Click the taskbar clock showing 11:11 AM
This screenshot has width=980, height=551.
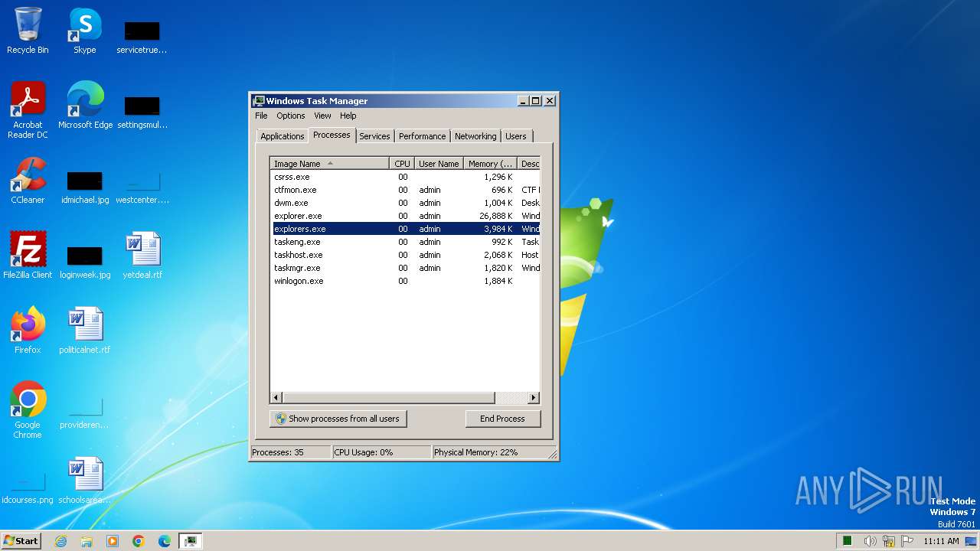(941, 541)
